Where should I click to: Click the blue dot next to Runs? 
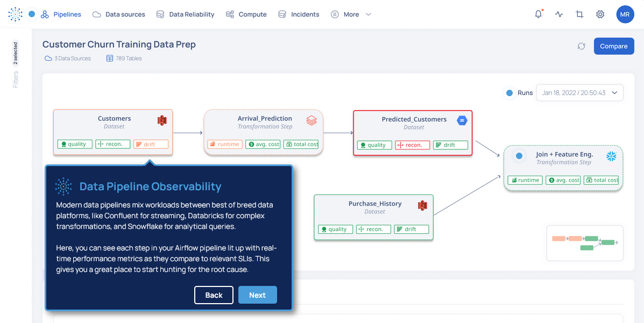tap(509, 93)
